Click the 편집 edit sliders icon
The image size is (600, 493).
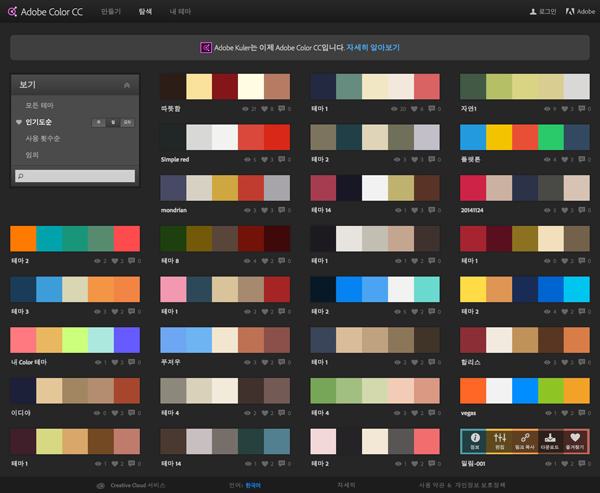point(499,436)
